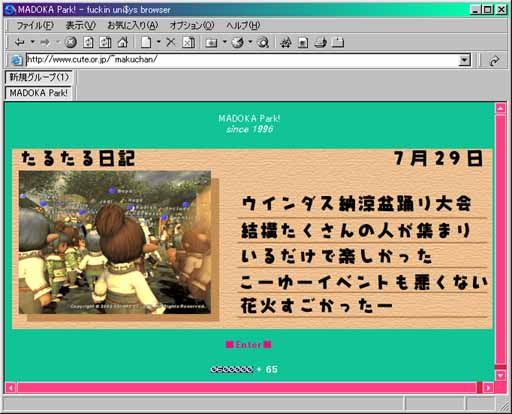The width and height of the screenshot is (512, 414).
Task: Click the address bar URL field
Action: click(242, 60)
